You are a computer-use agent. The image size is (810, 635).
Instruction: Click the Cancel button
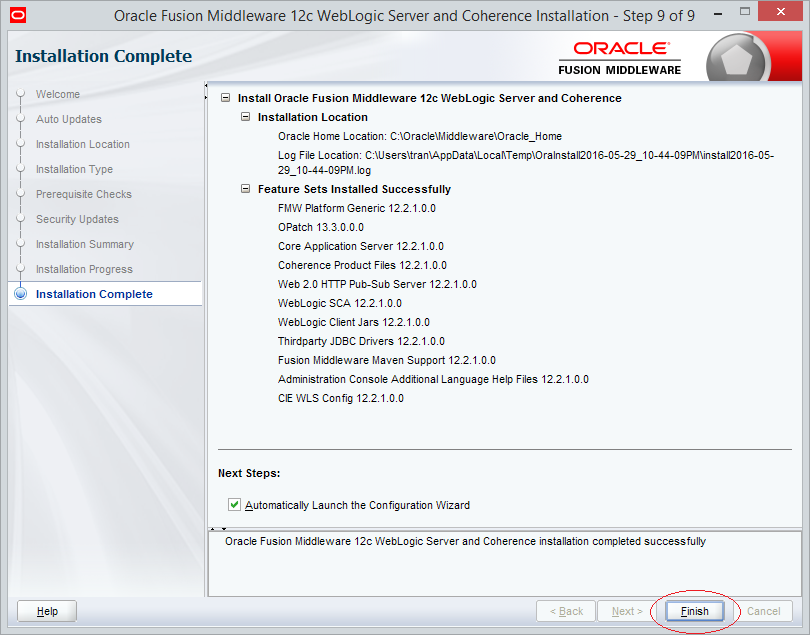[x=763, y=611]
